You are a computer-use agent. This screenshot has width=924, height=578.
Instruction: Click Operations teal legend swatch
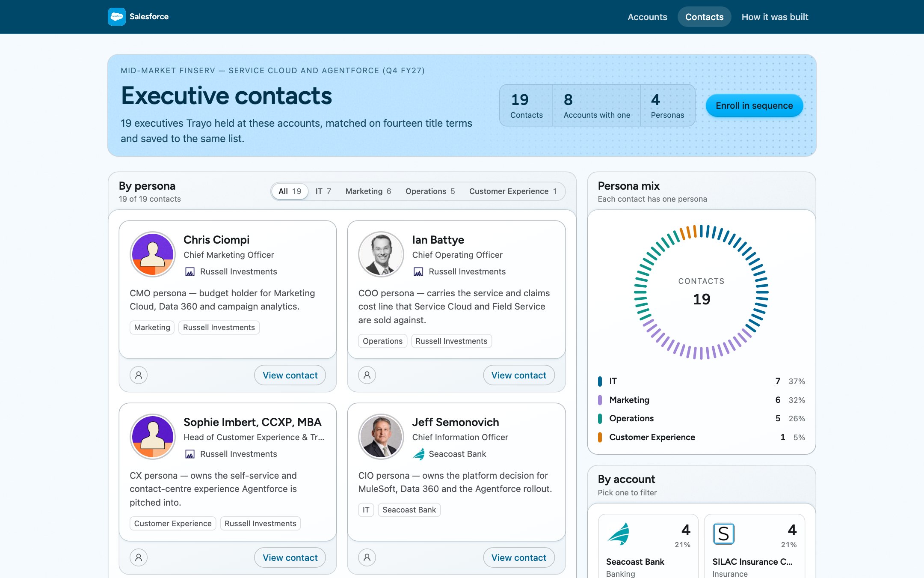click(600, 418)
